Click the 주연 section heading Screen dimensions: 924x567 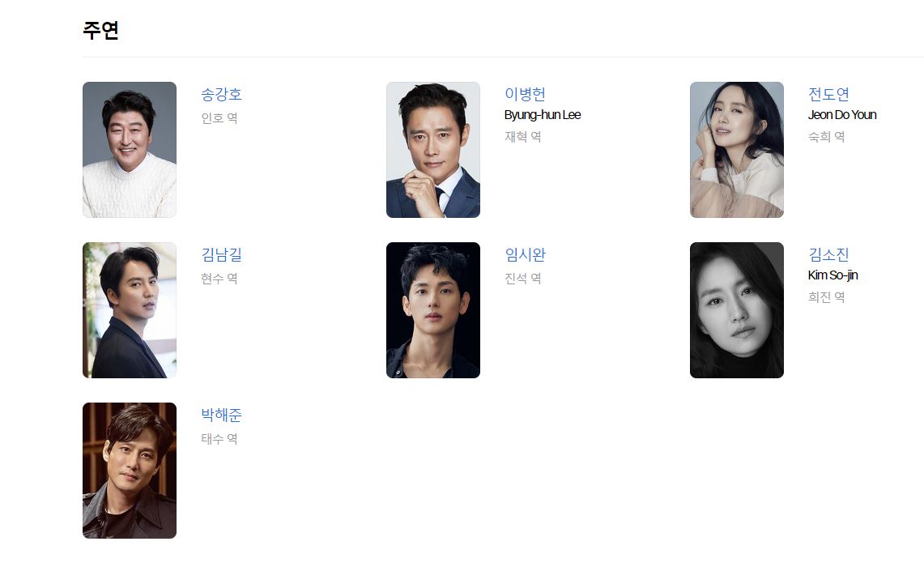click(100, 30)
